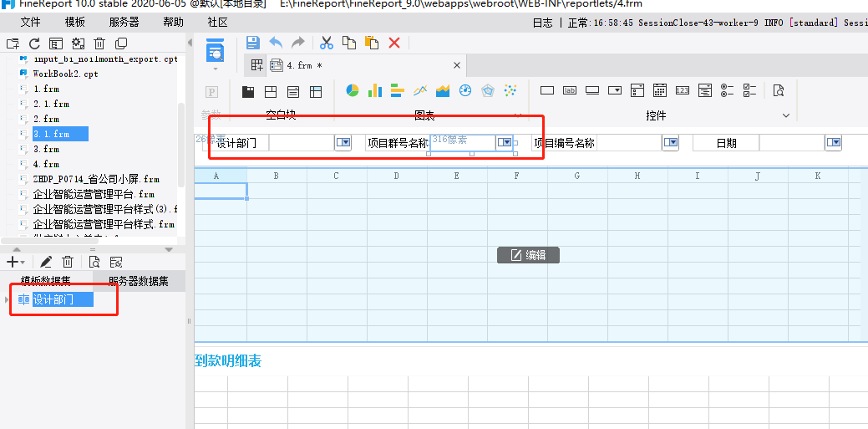The image size is (868, 429).
Task: Click the dataset preview icon
Action: click(x=94, y=262)
